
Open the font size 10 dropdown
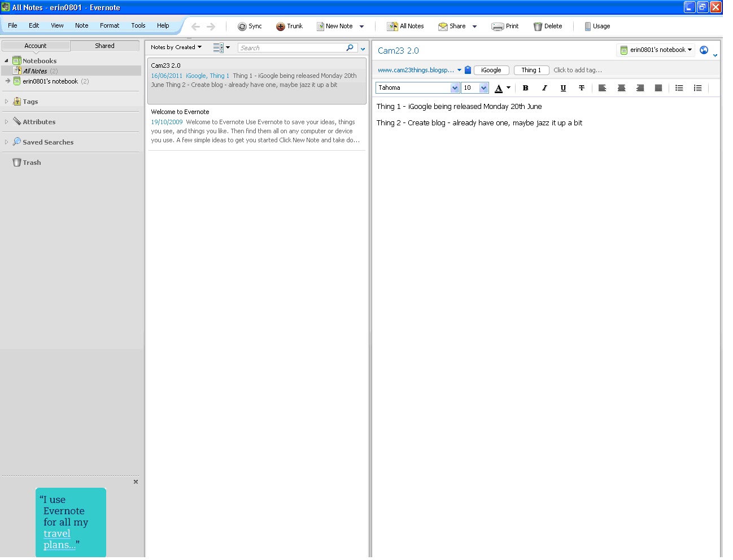pos(483,88)
